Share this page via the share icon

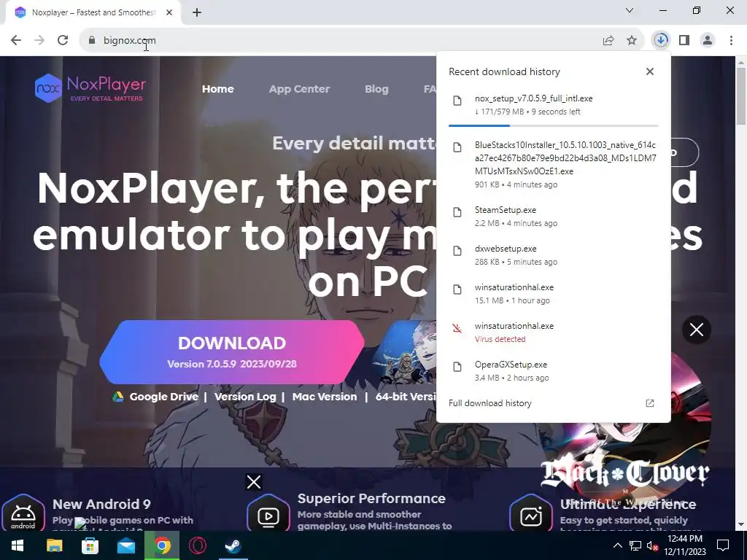[x=608, y=41]
